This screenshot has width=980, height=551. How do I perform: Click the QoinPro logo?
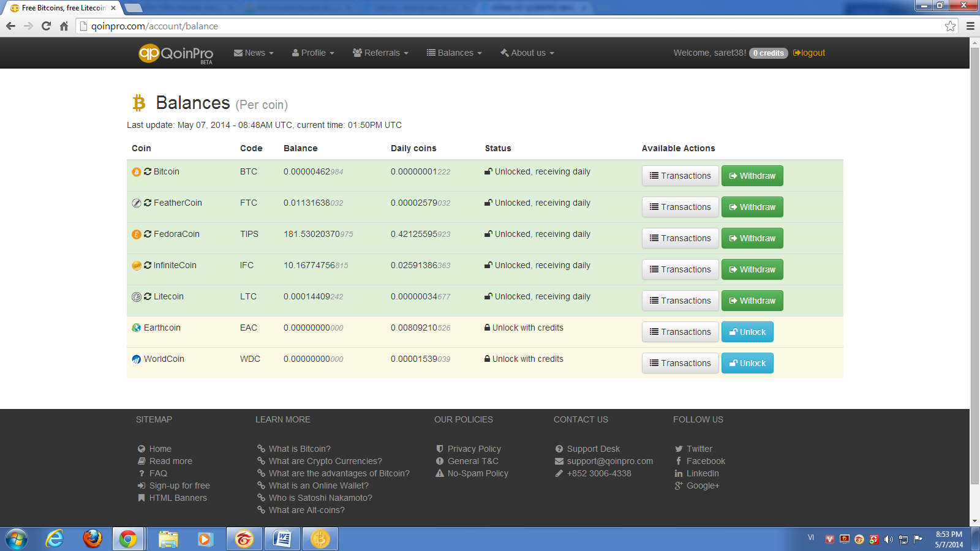pos(176,54)
